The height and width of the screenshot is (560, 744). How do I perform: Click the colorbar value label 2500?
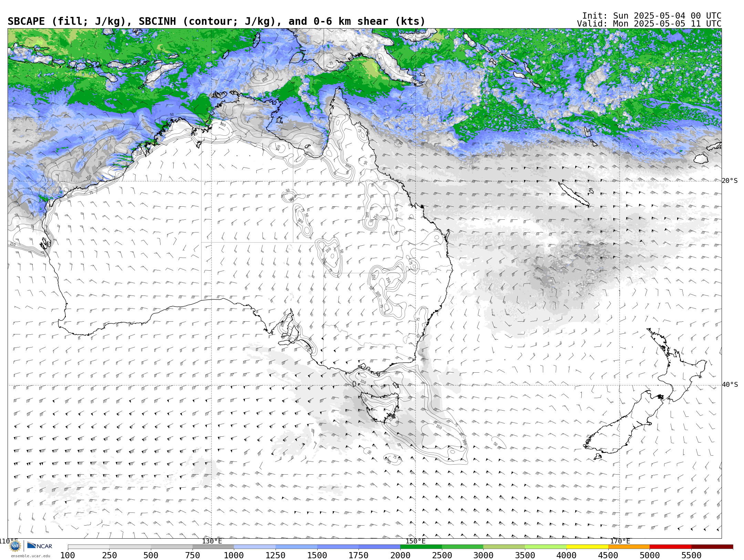[442, 556]
